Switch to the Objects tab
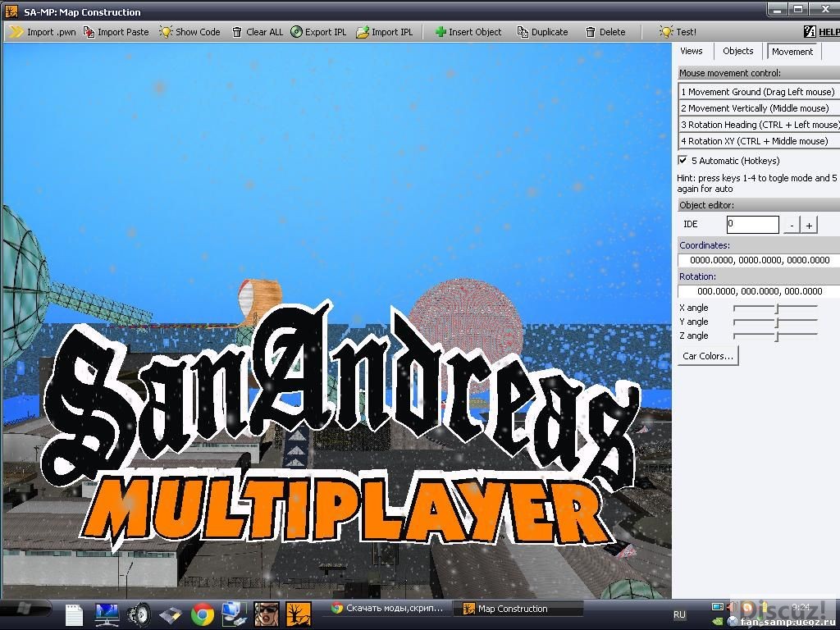840x630 pixels. [737, 51]
